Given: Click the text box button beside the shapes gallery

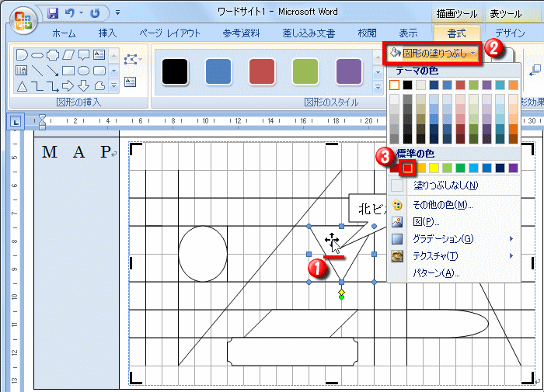Looking at the screenshot, I should click(130, 82).
